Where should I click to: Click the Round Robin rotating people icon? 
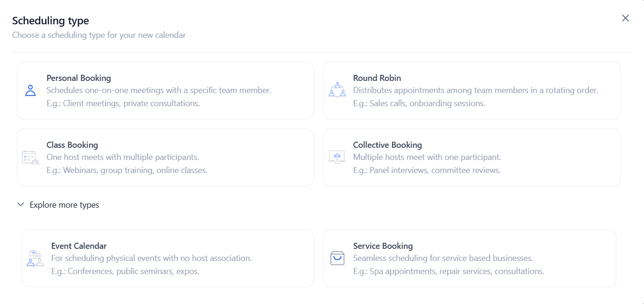(x=337, y=90)
